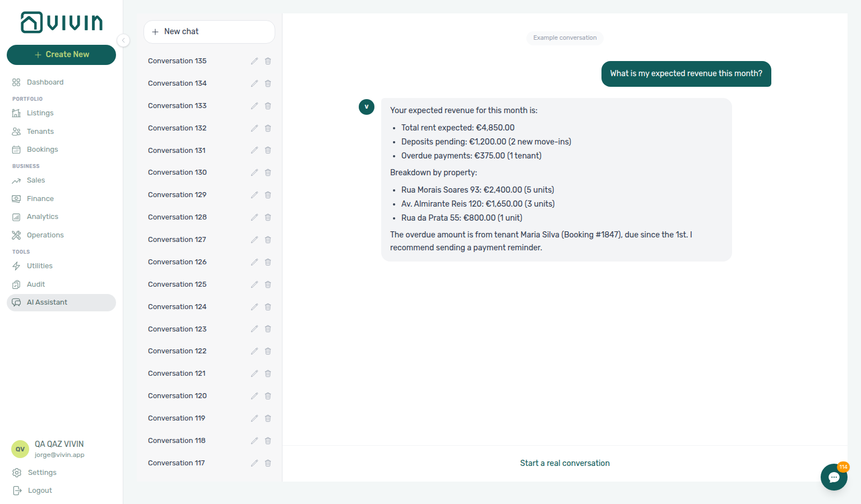
Task: Delete Conversation 134
Action: click(x=268, y=83)
